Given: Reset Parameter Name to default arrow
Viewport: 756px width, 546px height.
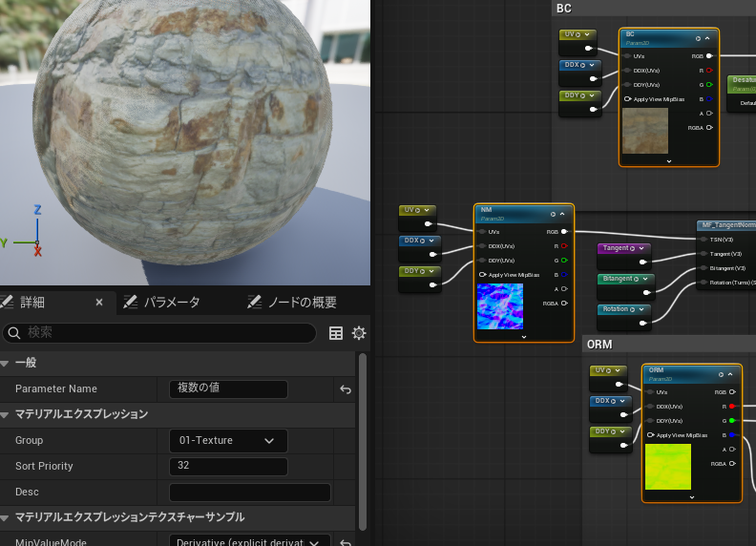Looking at the screenshot, I should pos(346,389).
